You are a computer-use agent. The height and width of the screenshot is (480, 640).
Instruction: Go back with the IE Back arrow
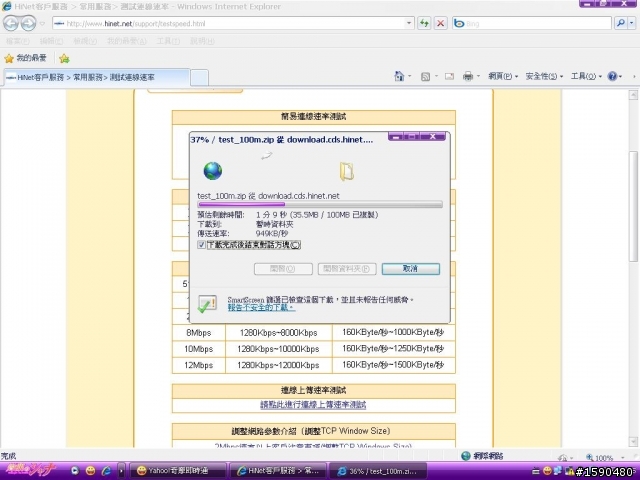tap(11, 23)
